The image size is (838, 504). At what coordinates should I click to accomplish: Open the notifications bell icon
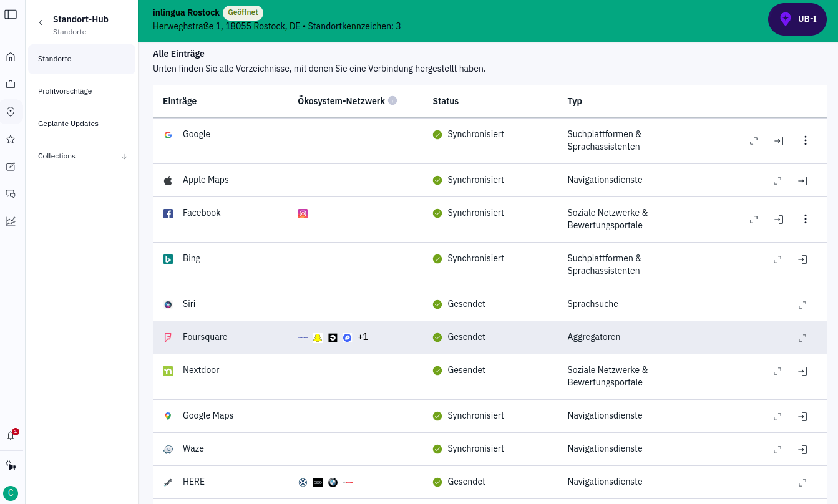(x=11, y=435)
